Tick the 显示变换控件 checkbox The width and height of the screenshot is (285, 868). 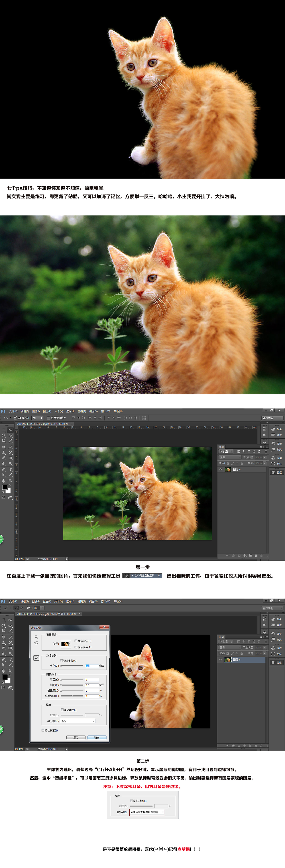click(x=49, y=418)
